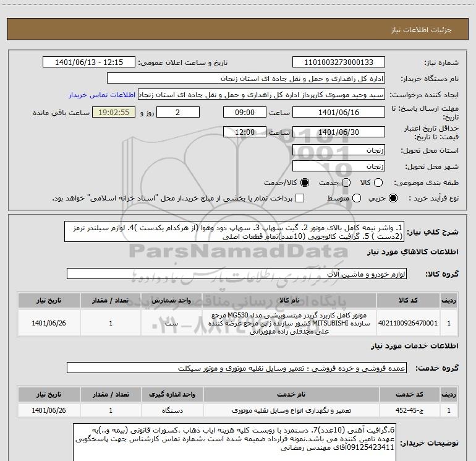The height and width of the screenshot is (461, 476).
Task: Select the متوسط purchase type radio
Action: (357, 198)
